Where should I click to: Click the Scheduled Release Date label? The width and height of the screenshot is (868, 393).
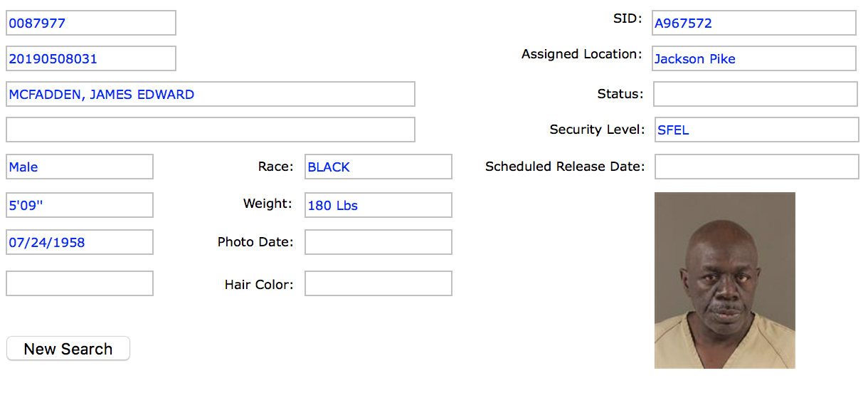coord(565,167)
